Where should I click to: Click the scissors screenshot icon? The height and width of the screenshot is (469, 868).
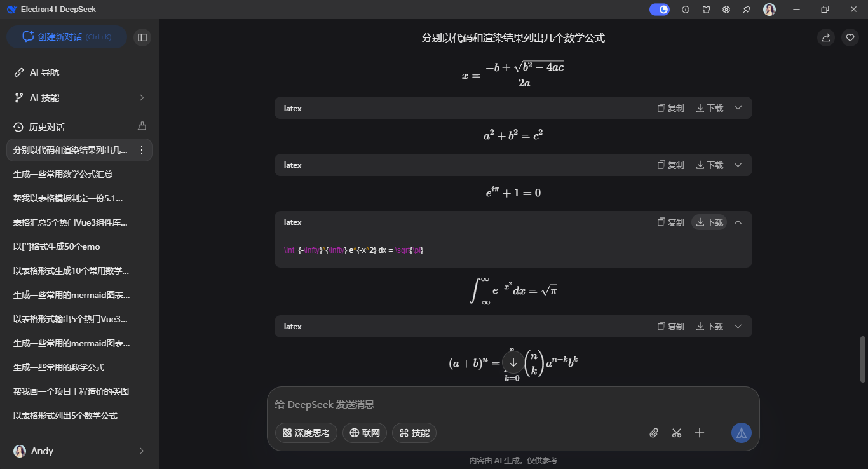click(x=676, y=433)
